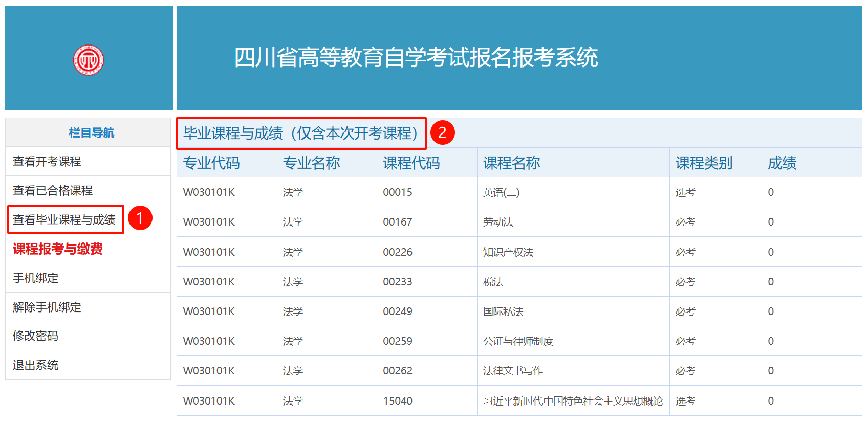868x423 pixels.
Task: Click the 课程类别 column header
Action: click(x=704, y=163)
